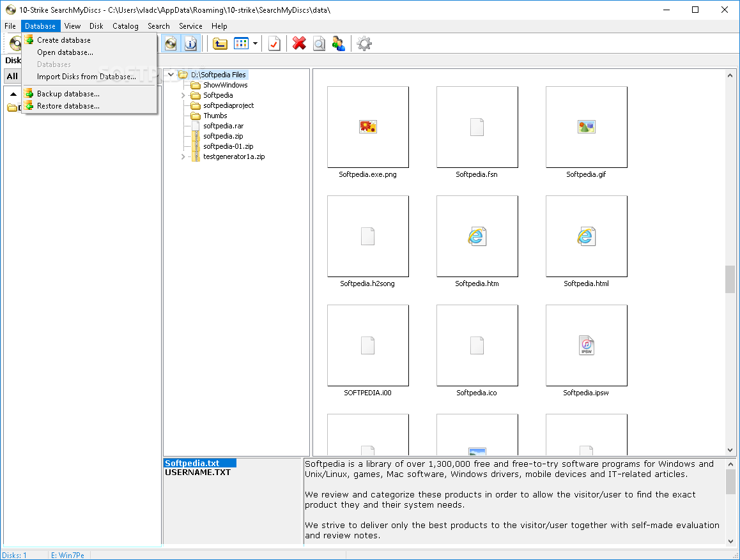Select the Softpedia.htm thumbnail
The image size is (740, 560).
pos(477,236)
